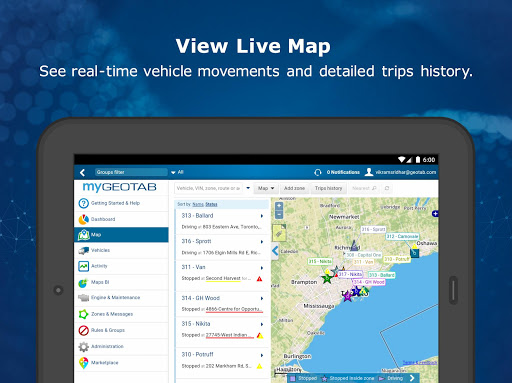The width and height of the screenshot is (512, 383).
Task: Click the Add zone button
Action: 294,188
